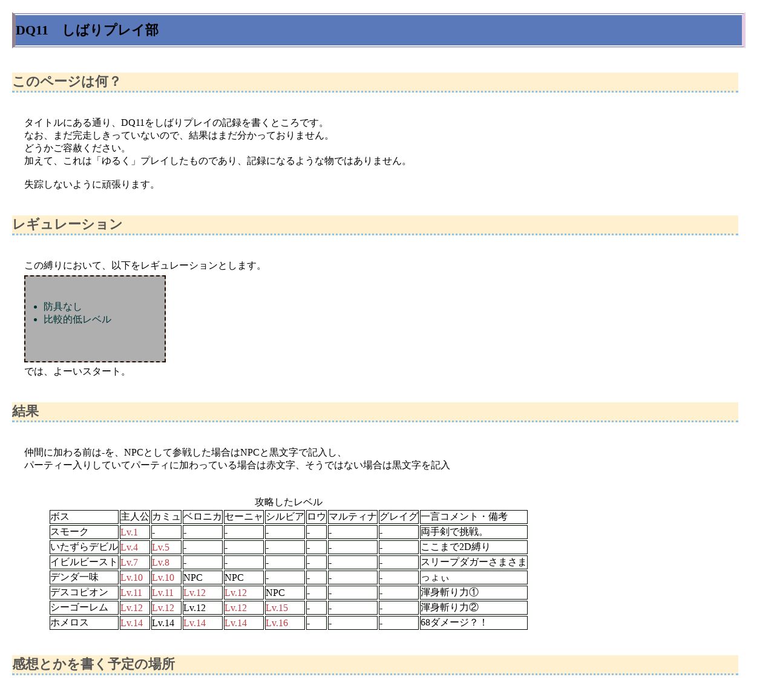This screenshot has width=777, height=700.
Task: Click the line starting 加えて、これは「ゆるく」
Action: coord(218,161)
